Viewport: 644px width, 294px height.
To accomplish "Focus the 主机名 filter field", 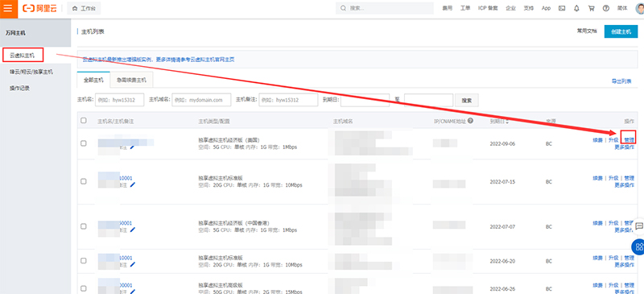I will click(x=119, y=100).
